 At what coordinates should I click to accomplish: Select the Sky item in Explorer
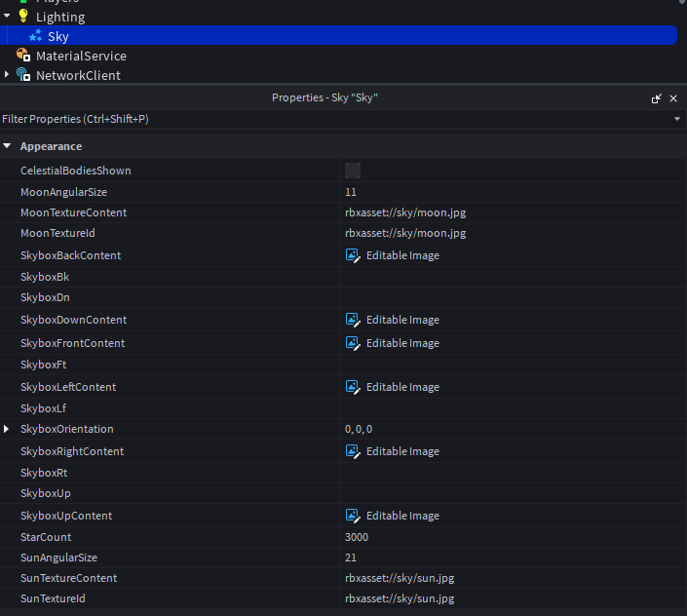[338, 35]
